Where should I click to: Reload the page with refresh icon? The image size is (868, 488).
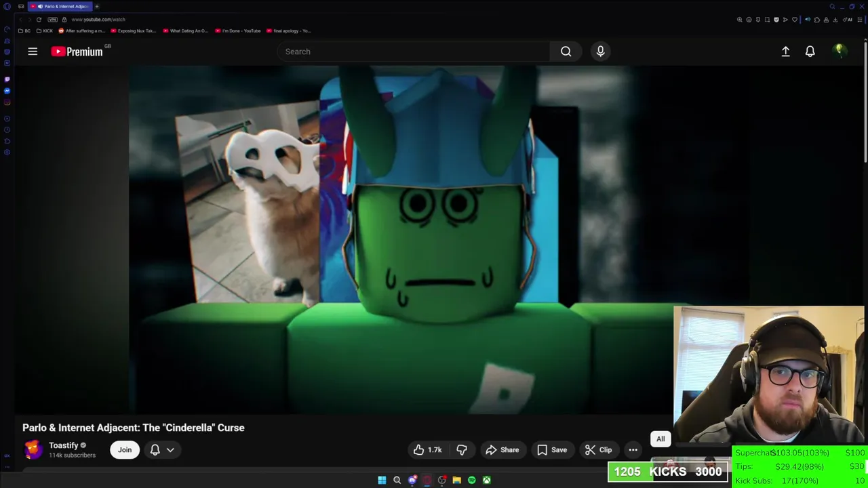39,20
